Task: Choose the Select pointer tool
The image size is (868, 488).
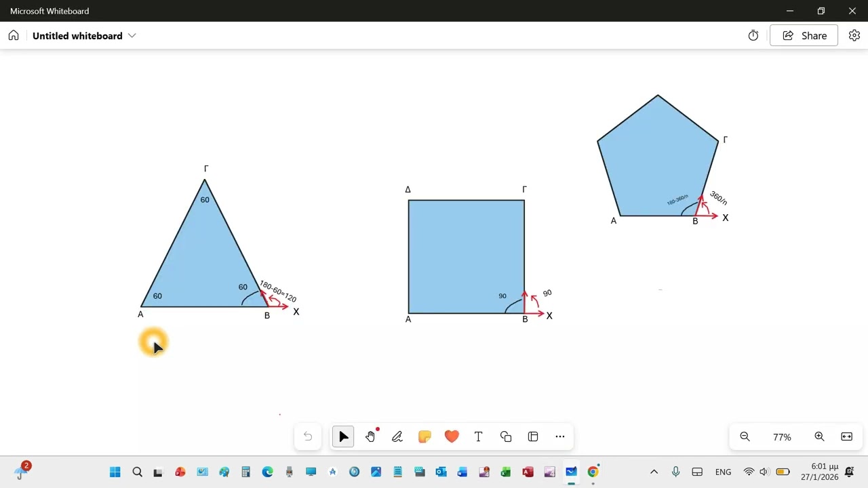Action: [343, 436]
